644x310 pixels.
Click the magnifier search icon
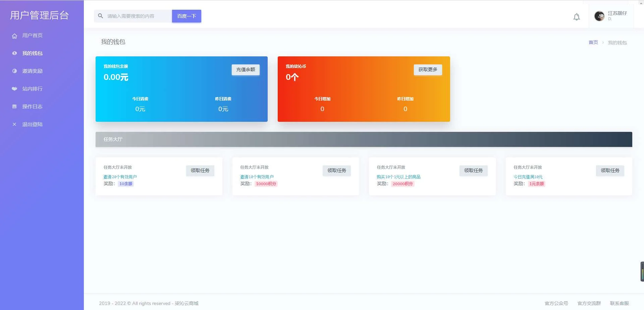click(x=100, y=16)
